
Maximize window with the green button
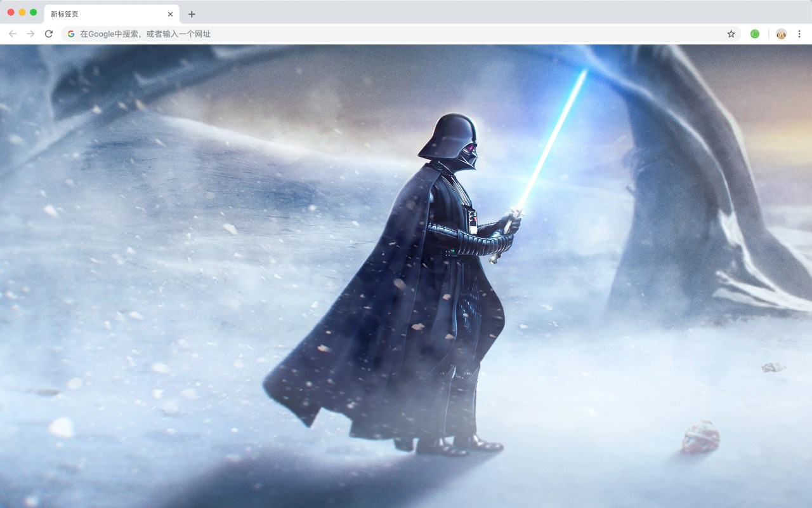(34, 12)
